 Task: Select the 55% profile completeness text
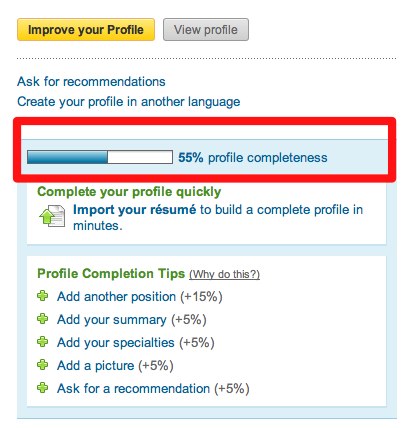coord(253,157)
